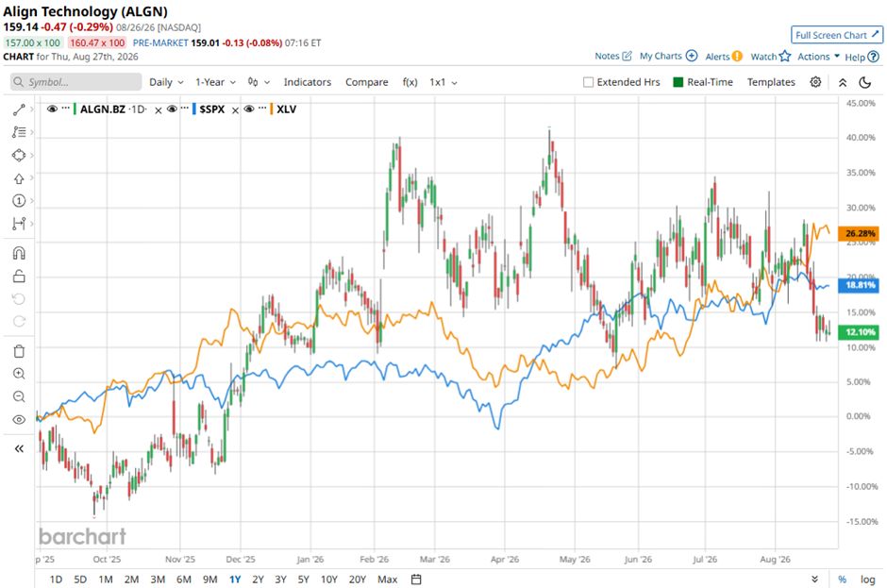
Task: Choose the shapes drawing tool
Action: [19, 155]
